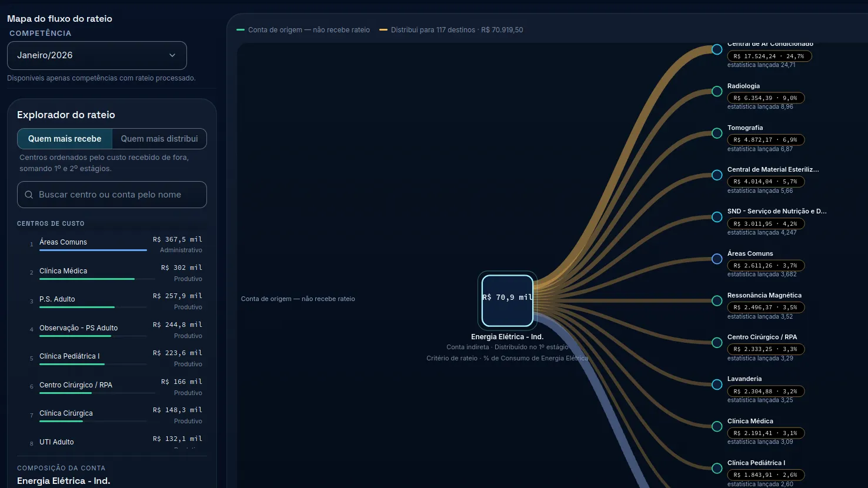Click the R$ 6.354,39 Radiologia value badge
This screenshot has height=488, width=868.
tap(766, 98)
